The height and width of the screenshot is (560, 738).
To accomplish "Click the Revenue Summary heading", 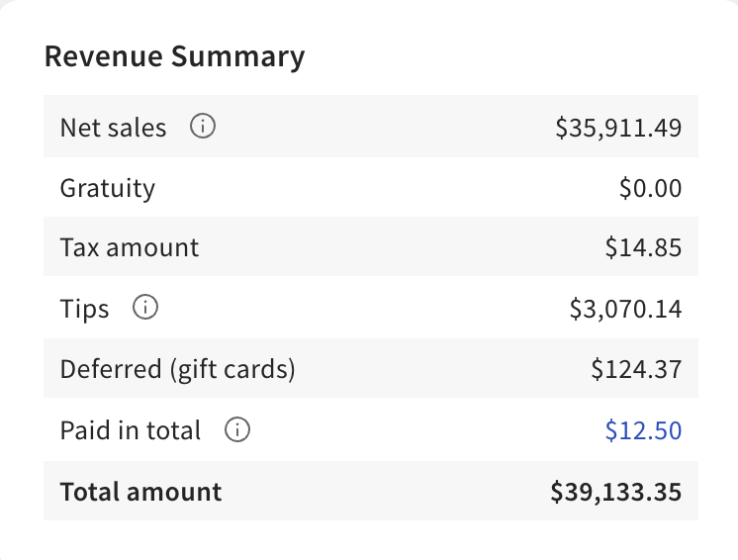I will pyautogui.click(x=174, y=57).
